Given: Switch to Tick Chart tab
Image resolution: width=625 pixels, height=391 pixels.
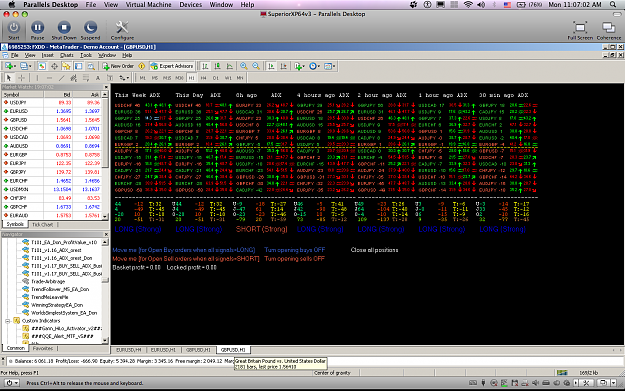Looking at the screenshot, I should click(x=42, y=224).
